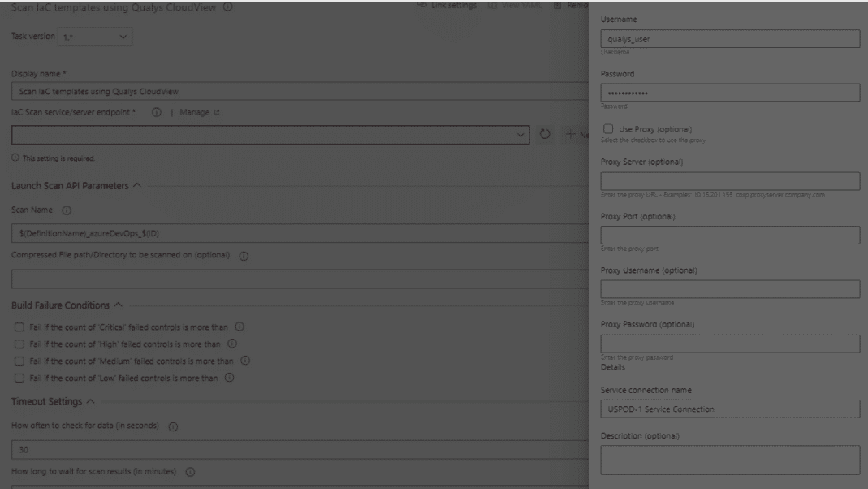
Task: Collapse Build Failure Conditions section
Action: 118,305
